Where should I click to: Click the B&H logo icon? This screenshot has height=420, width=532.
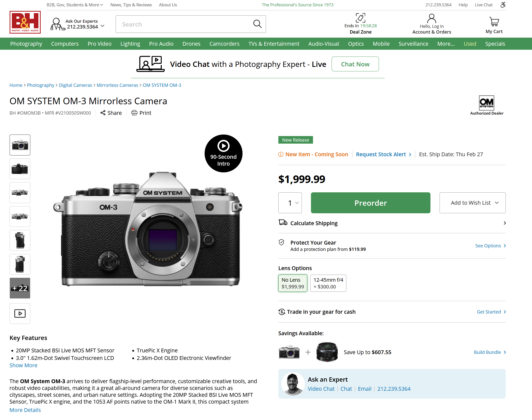coord(25,22)
